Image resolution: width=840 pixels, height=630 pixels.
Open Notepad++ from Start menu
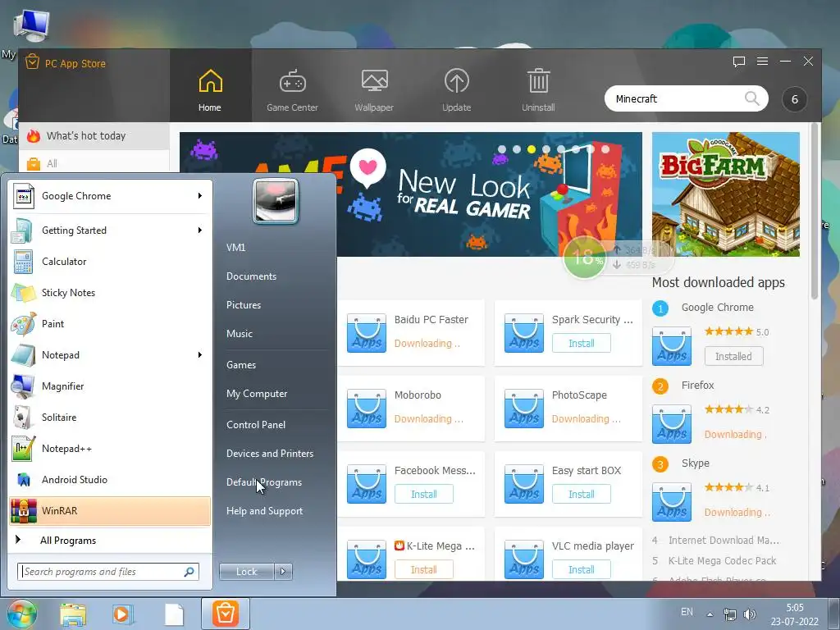point(110,449)
